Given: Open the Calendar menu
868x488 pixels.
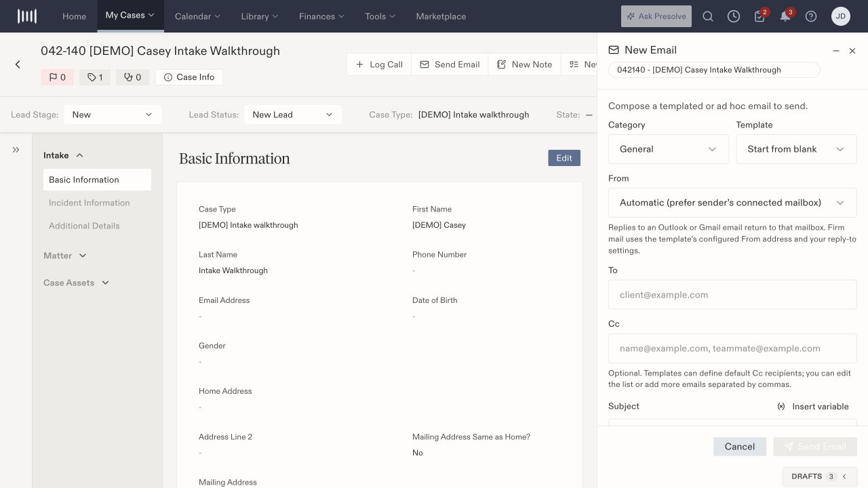Looking at the screenshot, I should (x=198, y=16).
